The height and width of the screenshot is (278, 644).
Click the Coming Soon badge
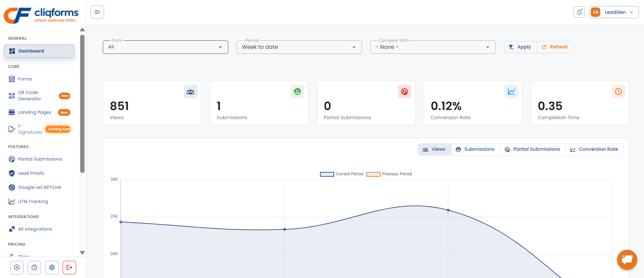[x=59, y=129]
